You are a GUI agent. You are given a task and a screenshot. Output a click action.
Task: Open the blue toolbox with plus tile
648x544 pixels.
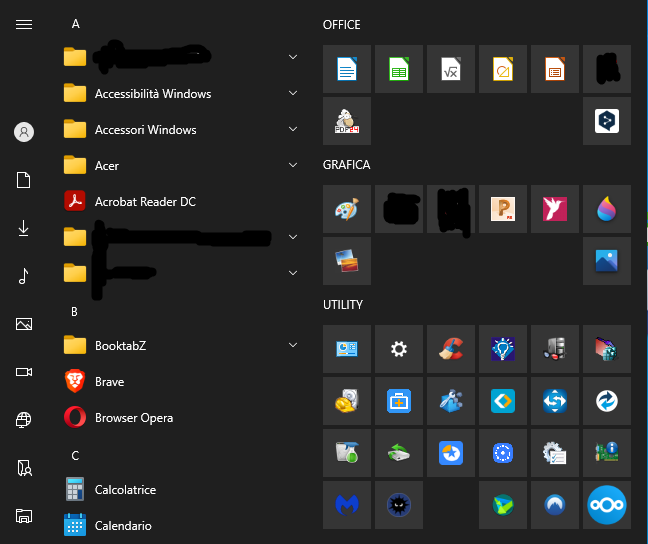(399, 401)
